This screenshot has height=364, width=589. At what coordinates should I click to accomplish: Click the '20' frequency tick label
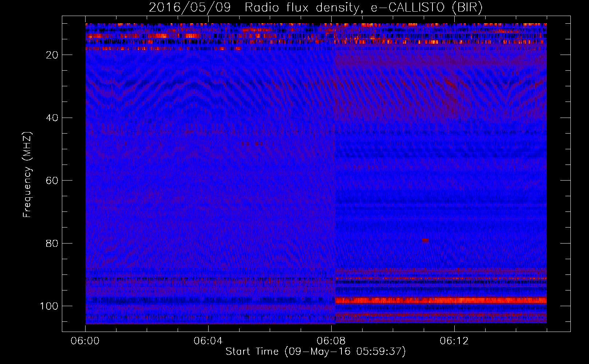[x=52, y=55]
